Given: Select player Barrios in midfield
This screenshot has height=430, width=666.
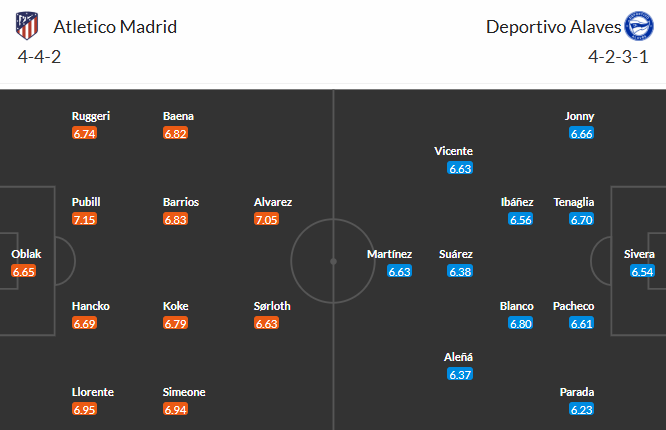Looking at the screenshot, I should click(181, 202).
